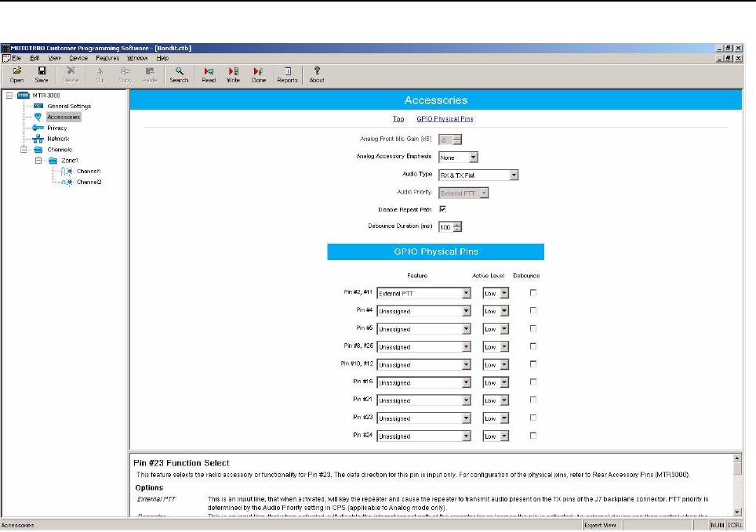Screen dimensions: 756x532
Task: Enable Debounce for Pin #10, #12
Action: [x=532, y=364]
